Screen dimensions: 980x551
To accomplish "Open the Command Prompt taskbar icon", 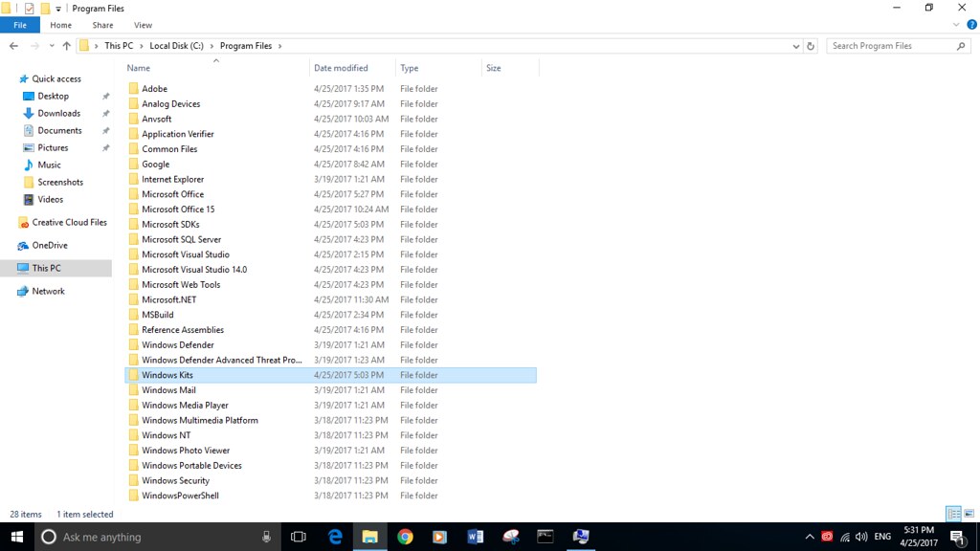I will pos(545,537).
